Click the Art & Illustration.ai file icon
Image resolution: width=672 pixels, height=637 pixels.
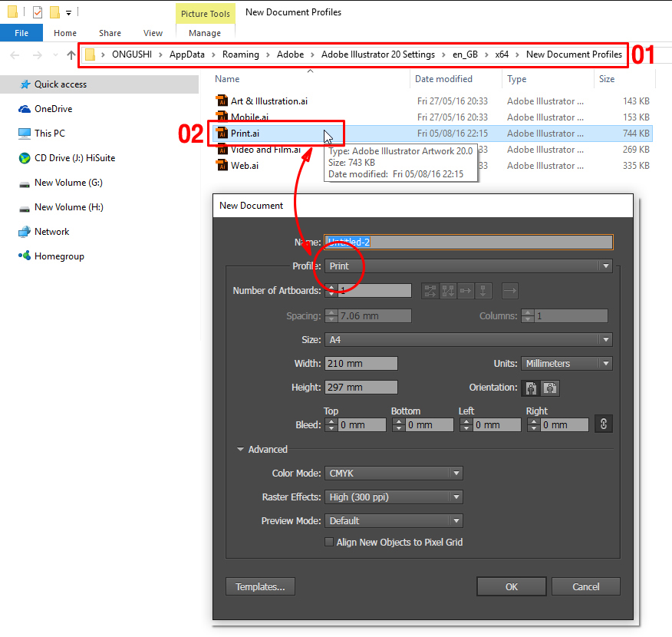coord(222,101)
